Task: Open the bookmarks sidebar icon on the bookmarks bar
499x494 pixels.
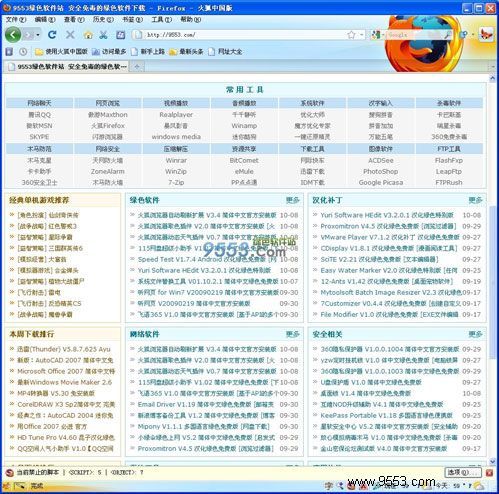Action: coord(9,52)
